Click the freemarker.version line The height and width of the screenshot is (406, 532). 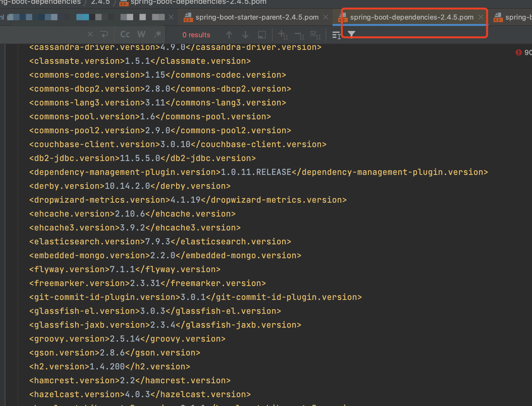148,283
